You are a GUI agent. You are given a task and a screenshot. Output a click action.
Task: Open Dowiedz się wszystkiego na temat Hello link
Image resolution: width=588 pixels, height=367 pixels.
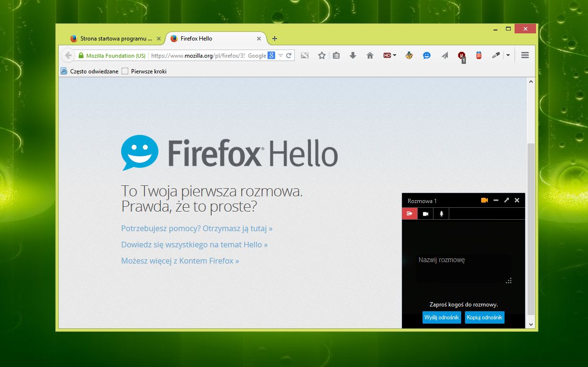pyautogui.click(x=195, y=245)
